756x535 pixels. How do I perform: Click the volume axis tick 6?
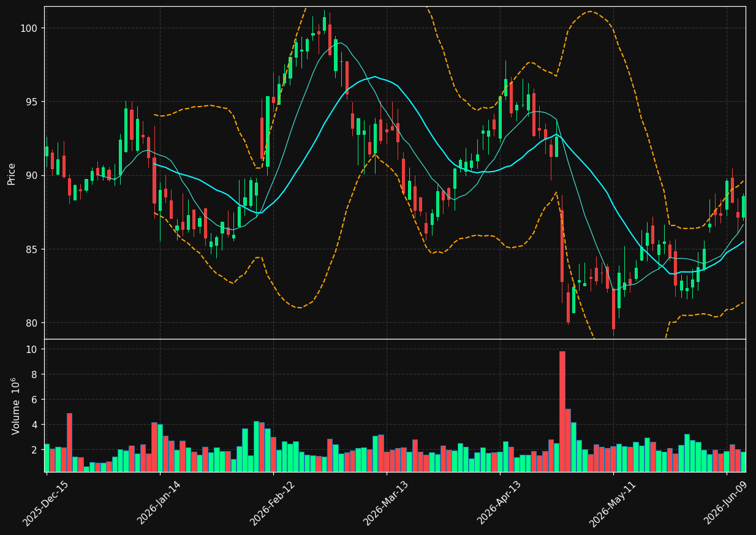[x=36, y=400]
